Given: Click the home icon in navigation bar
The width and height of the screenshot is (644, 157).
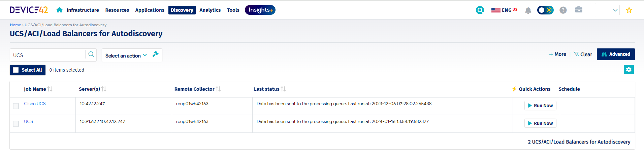Looking at the screenshot, I should pos(60,10).
